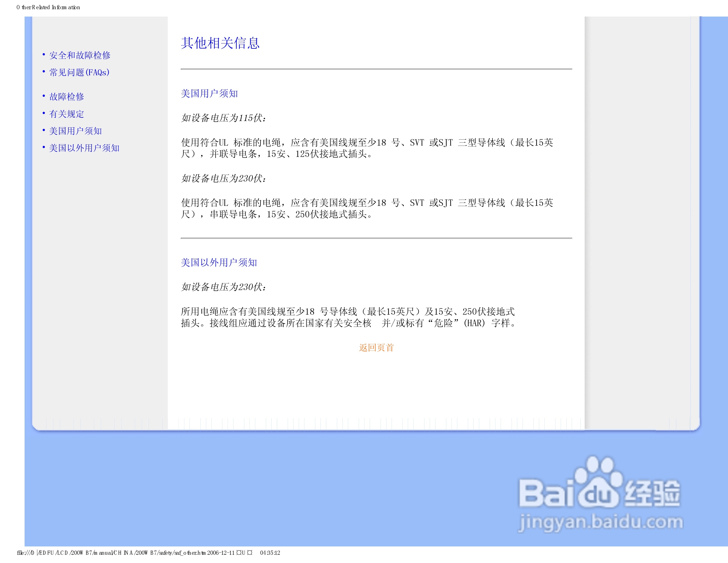728x563 pixels.
Task: Jump to 美国用户须知 from the sidebar
Action: click(75, 131)
